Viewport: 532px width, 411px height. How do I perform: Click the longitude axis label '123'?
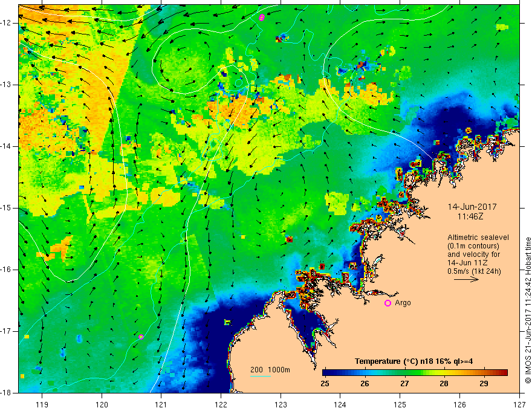click(x=281, y=404)
